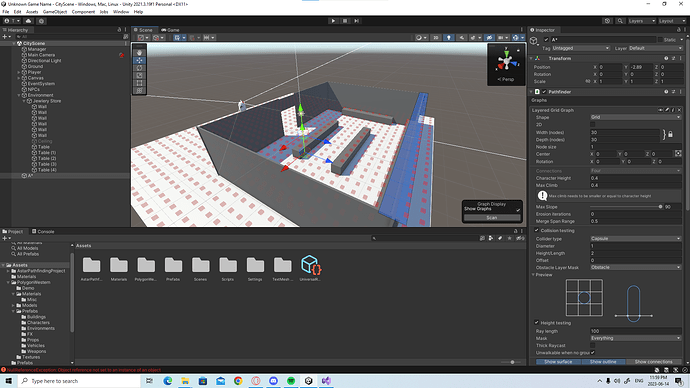Image resolution: width=690 pixels, height=388 pixels.
Task: Toggle the Collision testing checkbox
Action: click(x=536, y=230)
